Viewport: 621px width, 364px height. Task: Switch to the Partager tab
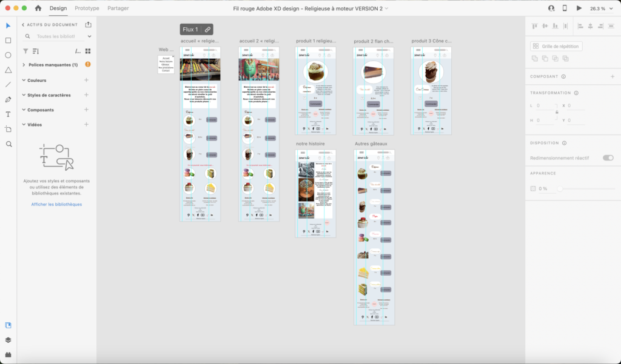pyautogui.click(x=118, y=8)
